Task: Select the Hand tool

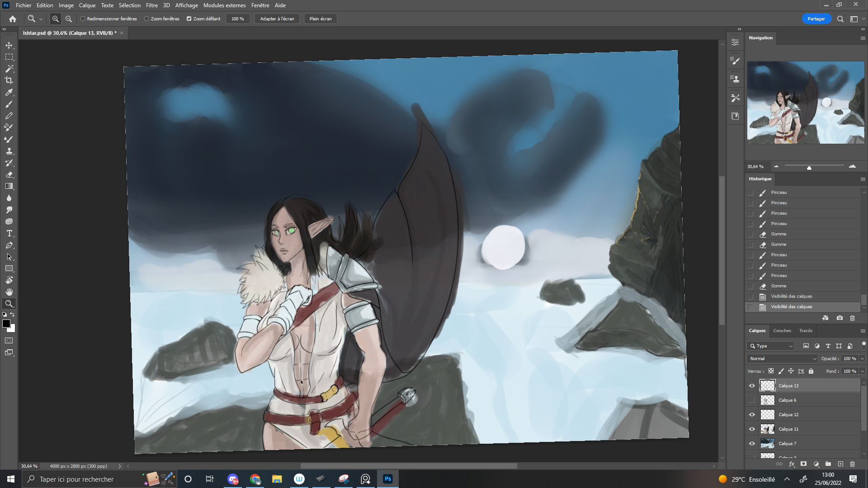Action: tap(9, 292)
